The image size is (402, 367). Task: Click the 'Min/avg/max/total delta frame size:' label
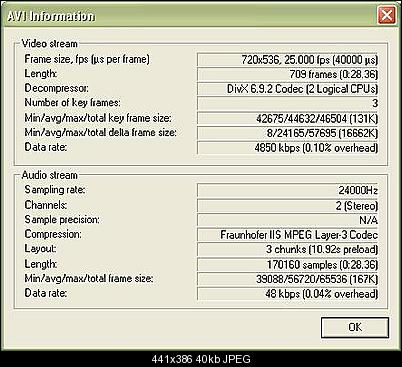[100, 133]
